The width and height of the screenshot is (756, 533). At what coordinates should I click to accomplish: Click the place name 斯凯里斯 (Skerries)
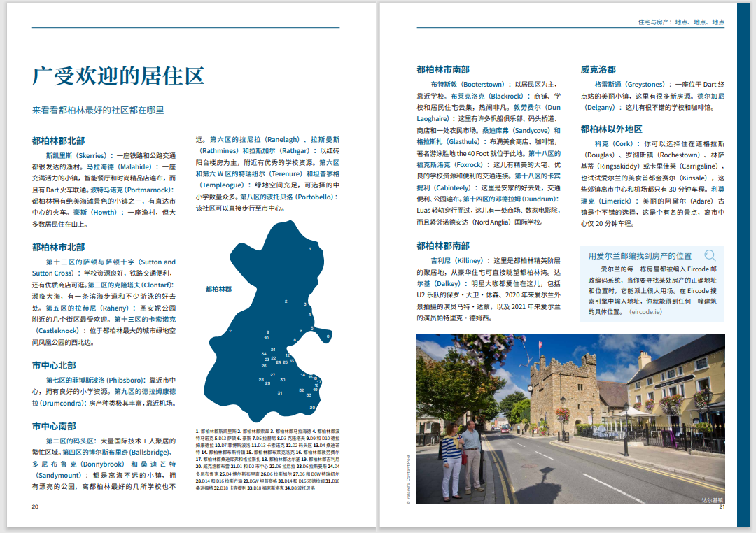(x=76, y=156)
